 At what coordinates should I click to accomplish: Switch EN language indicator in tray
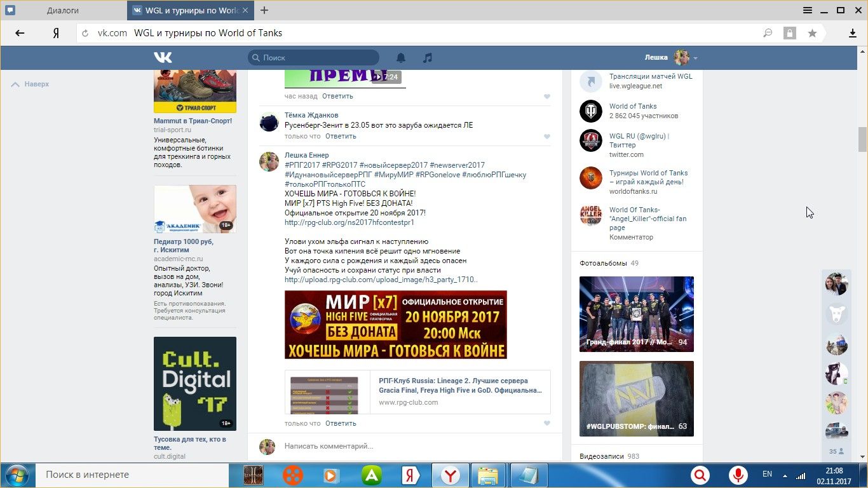pos(767,474)
